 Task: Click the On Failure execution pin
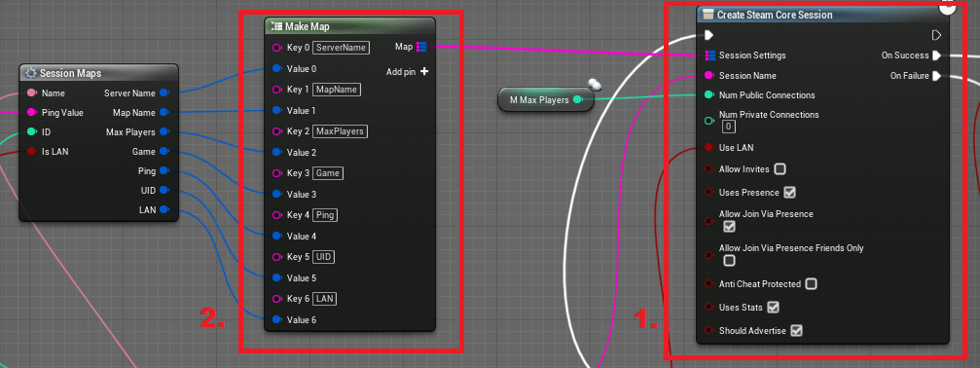coord(936,76)
